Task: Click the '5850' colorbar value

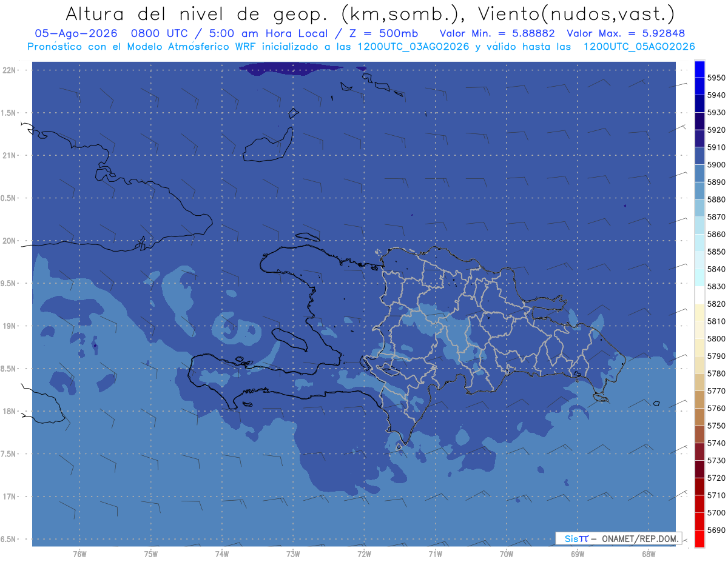Action: (716, 252)
